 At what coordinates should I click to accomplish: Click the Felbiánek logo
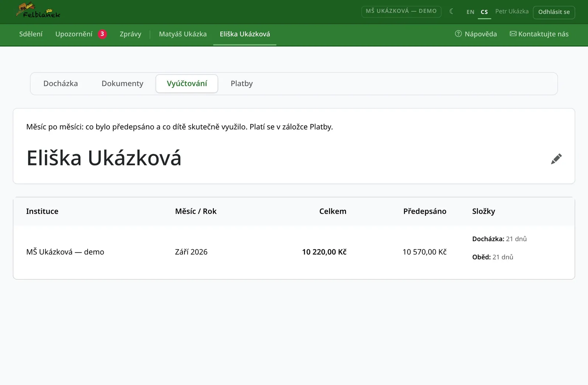tap(38, 11)
